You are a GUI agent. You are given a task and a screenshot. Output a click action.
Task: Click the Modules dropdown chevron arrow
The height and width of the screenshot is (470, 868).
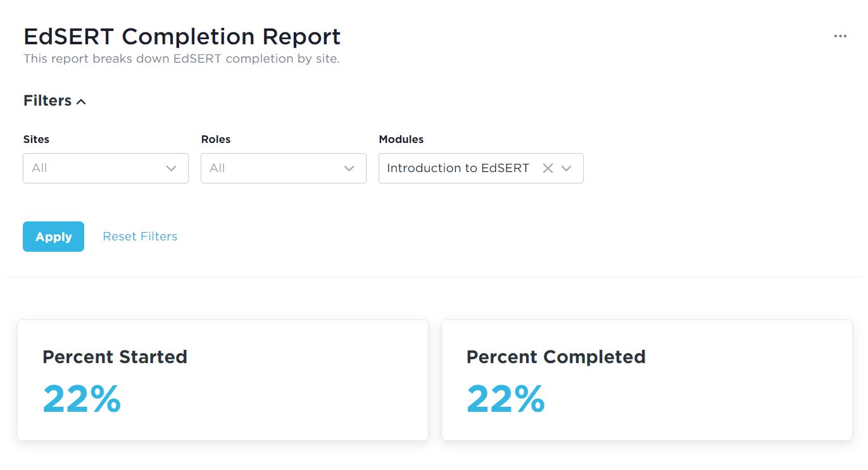(567, 168)
